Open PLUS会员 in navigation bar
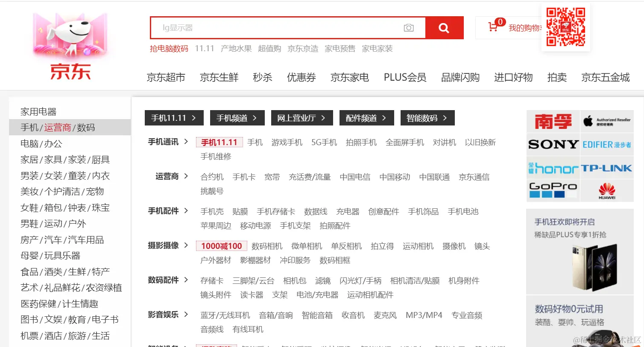The image size is (644, 347). pos(405,77)
